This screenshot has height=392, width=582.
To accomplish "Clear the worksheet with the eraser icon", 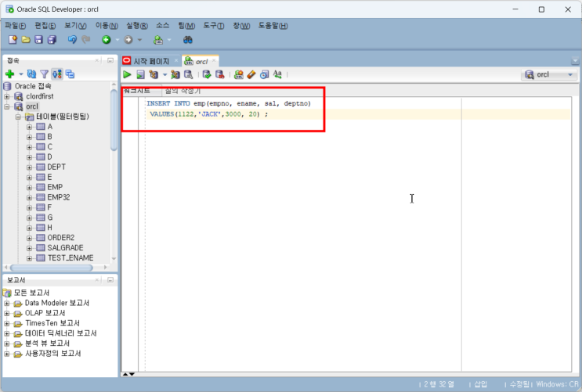I will tap(251, 74).
